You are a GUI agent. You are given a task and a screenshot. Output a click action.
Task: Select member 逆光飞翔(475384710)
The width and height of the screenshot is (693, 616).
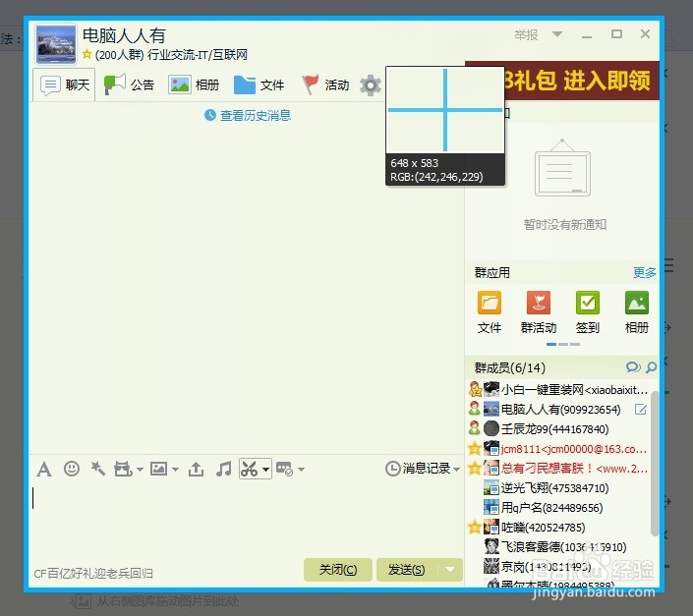(558, 488)
